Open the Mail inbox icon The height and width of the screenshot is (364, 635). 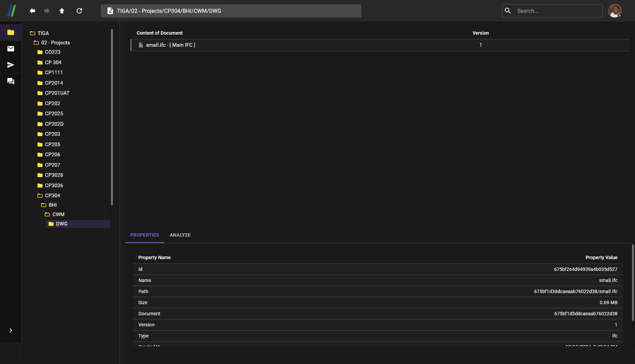point(11,49)
